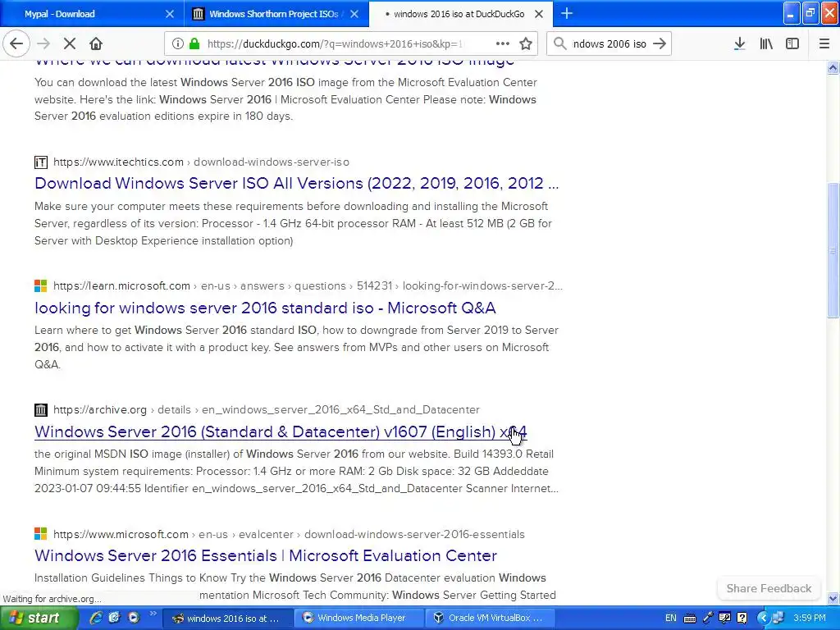The width and height of the screenshot is (840, 630).
Task: Close the windows 2016 iso DuckDuckGo tab
Action: click(x=539, y=14)
